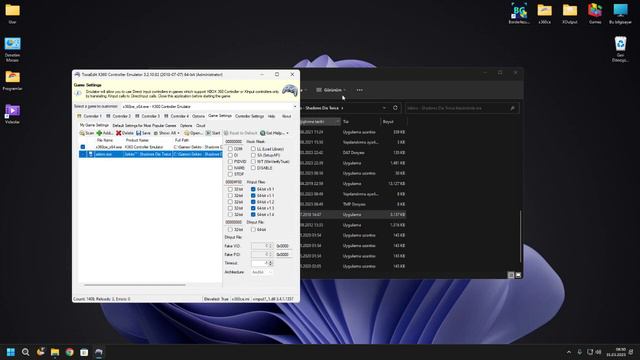Enable the NAME hook checkbox

click(230, 168)
